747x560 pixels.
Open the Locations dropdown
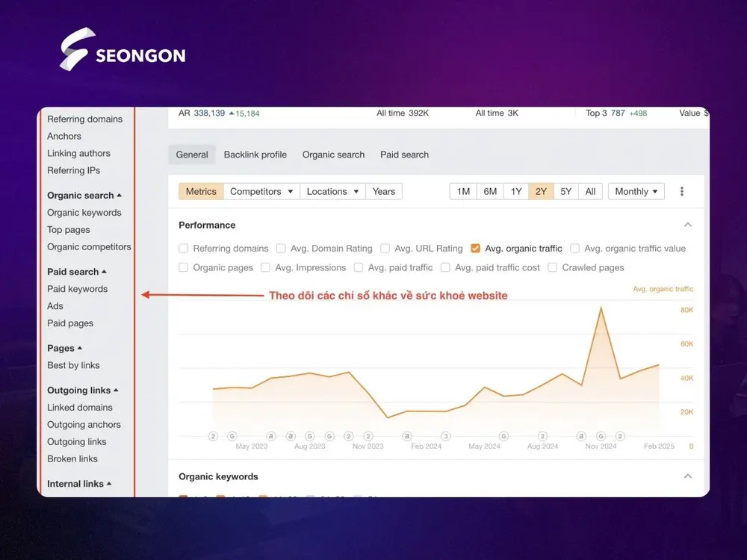pyautogui.click(x=332, y=191)
